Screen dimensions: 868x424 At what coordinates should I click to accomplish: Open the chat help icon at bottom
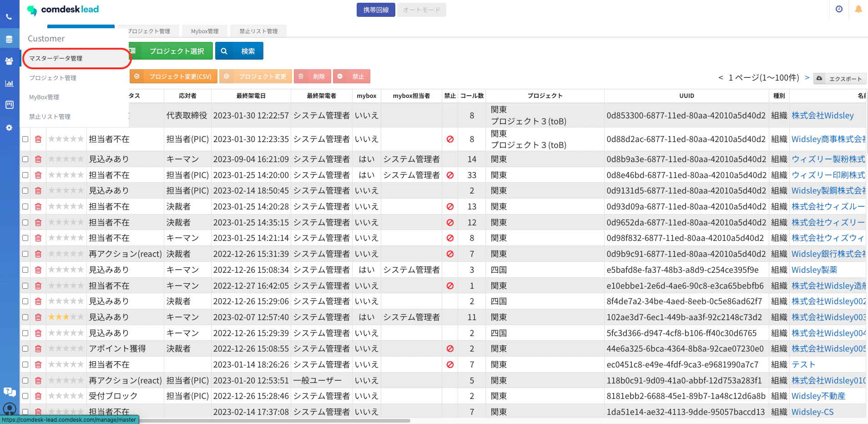[10, 392]
